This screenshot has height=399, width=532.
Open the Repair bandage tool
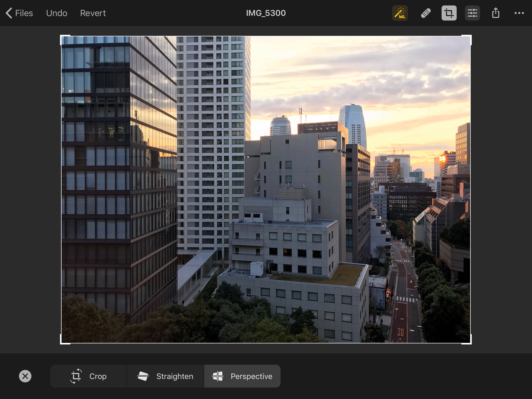pos(425,13)
